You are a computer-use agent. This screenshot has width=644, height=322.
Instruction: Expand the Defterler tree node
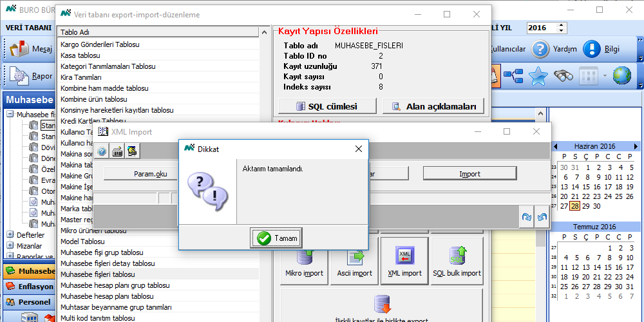[x=10, y=235]
